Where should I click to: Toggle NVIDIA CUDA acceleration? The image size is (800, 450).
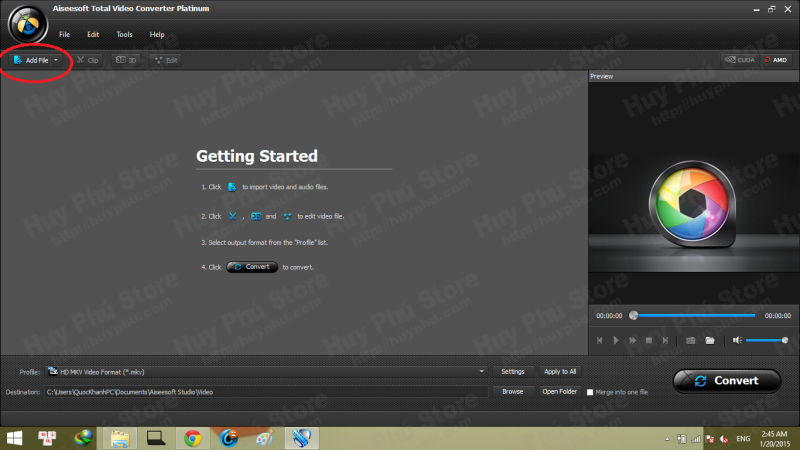(740, 60)
